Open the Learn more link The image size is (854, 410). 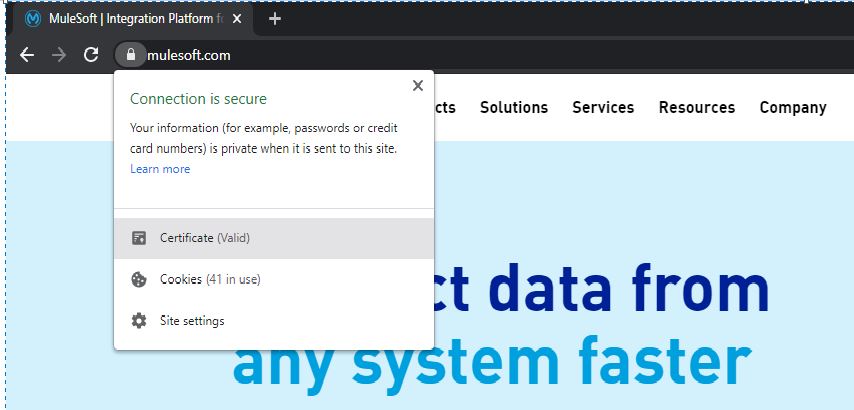click(160, 169)
